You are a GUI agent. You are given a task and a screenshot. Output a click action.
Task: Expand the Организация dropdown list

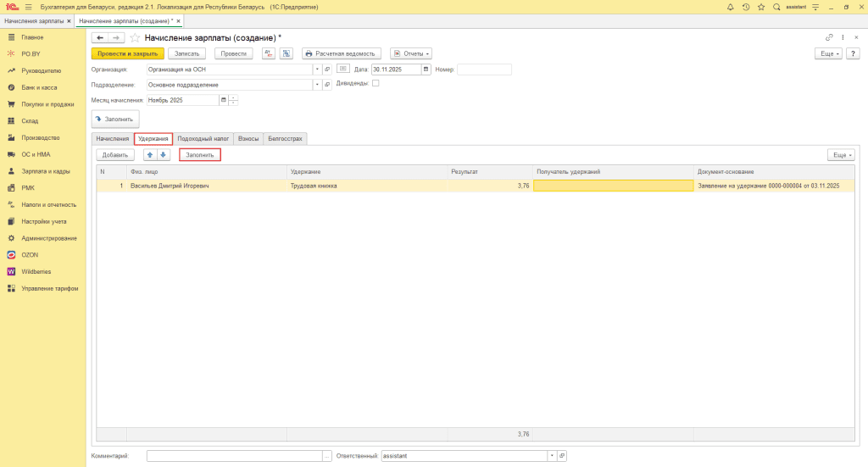tap(317, 69)
